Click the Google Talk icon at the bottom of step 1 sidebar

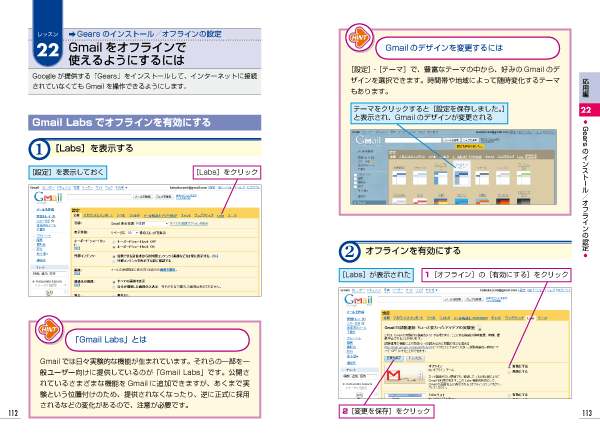[x=49, y=292]
